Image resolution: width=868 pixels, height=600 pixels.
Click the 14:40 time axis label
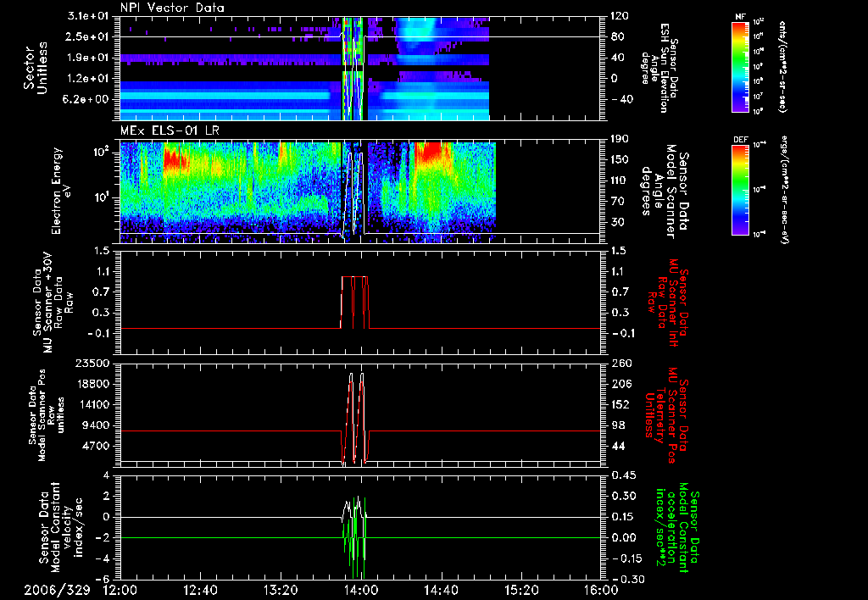441,590
